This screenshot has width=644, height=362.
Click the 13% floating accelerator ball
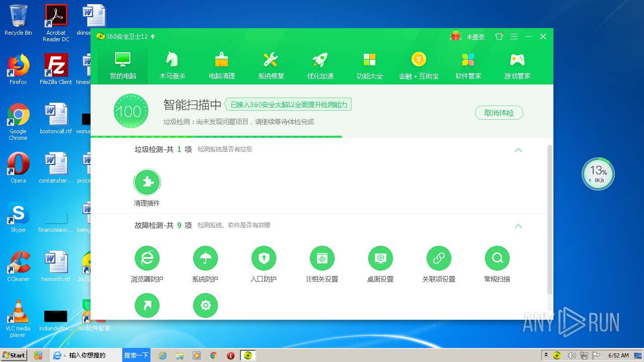(x=598, y=174)
